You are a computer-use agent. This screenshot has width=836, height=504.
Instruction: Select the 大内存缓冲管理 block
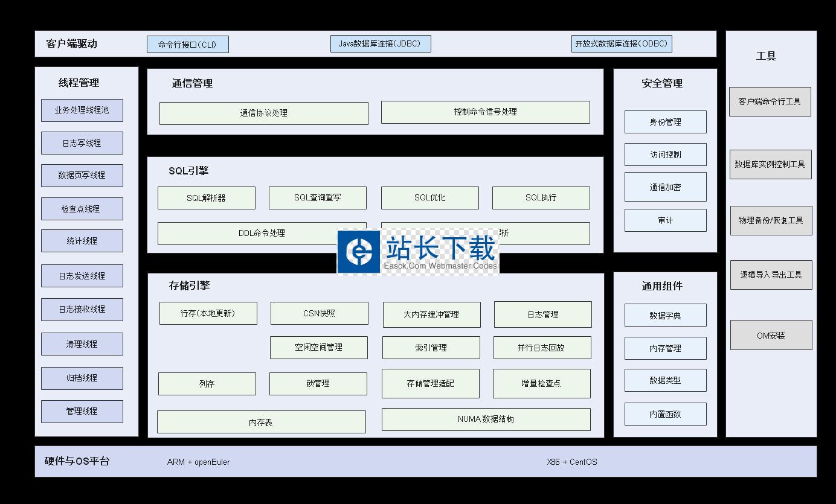[x=431, y=314]
